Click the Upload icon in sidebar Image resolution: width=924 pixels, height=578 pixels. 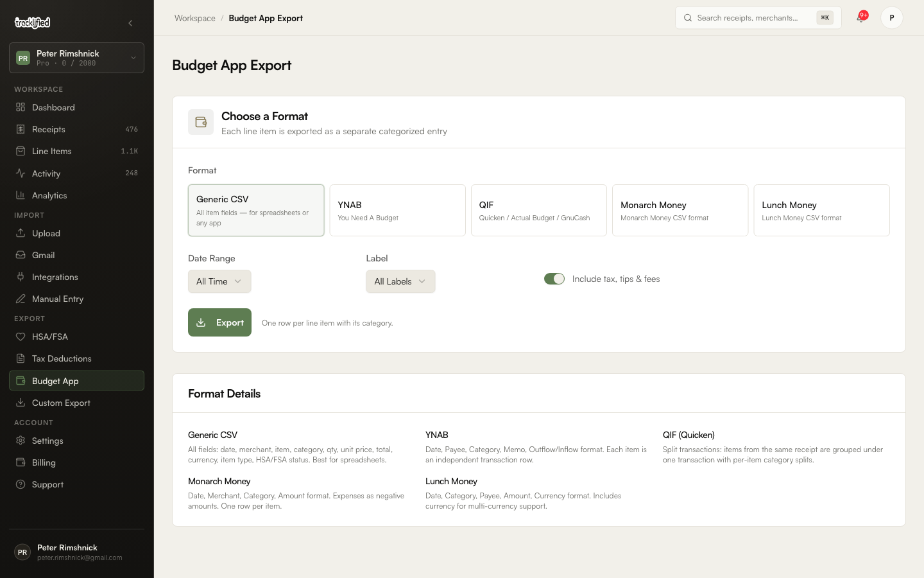point(21,233)
